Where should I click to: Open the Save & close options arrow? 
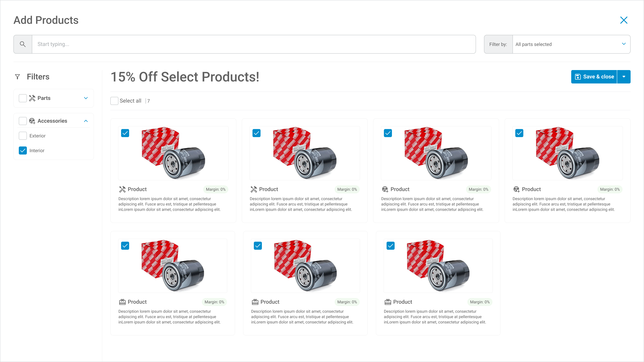624,77
